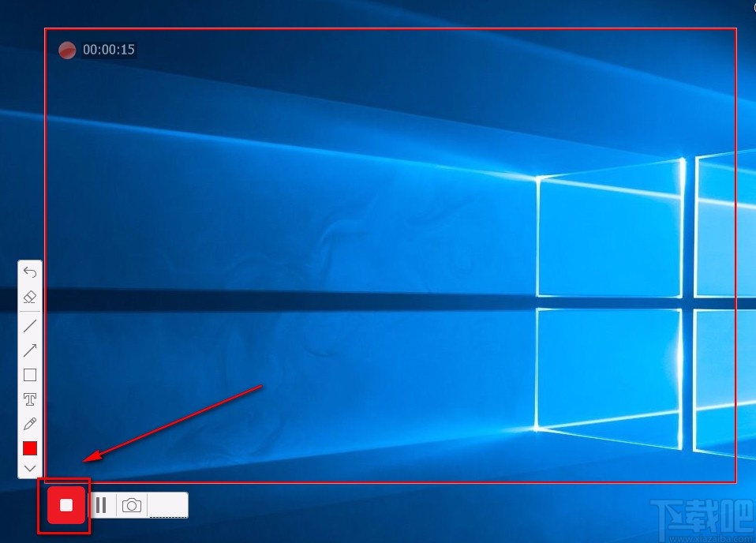
Task: Select the Rectangle shape tool
Action: pyautogui.click(x=30, y=375)
